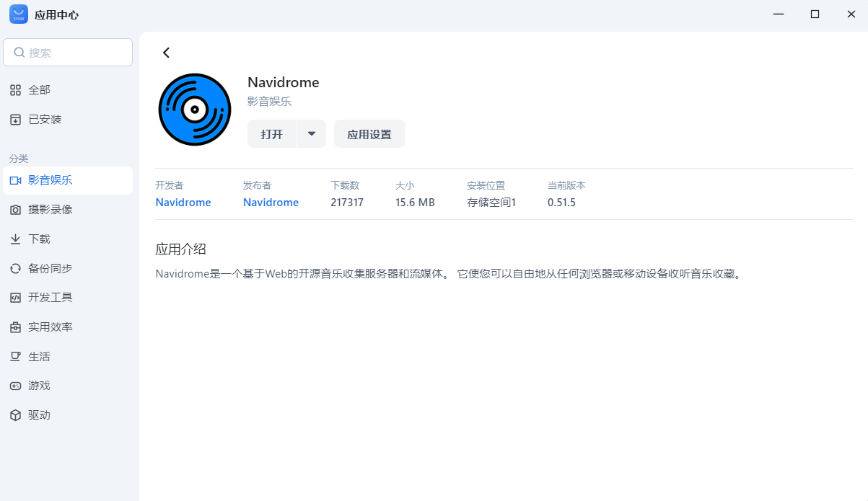Click the Navidrome vinyl disc app icon
Image resolution: width=868 pixels, height=501 pixels.
tap(194, 110)
